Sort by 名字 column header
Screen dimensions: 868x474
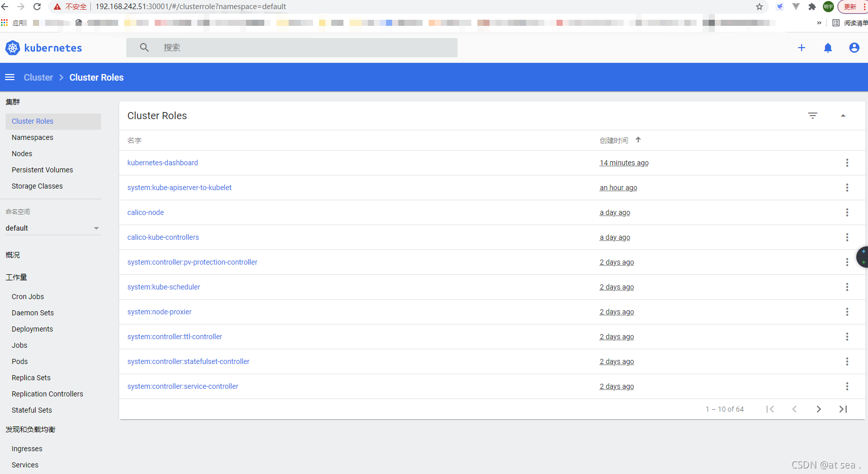click(x=134, y=140)
